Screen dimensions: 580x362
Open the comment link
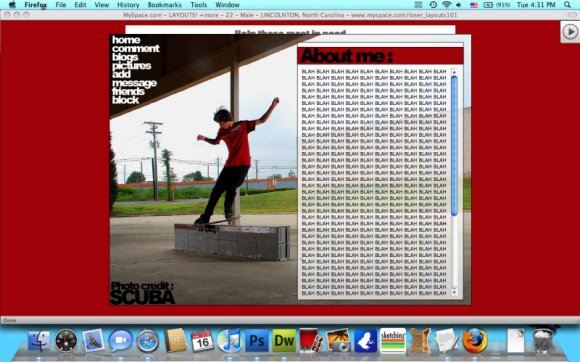[x=136, y=48]
